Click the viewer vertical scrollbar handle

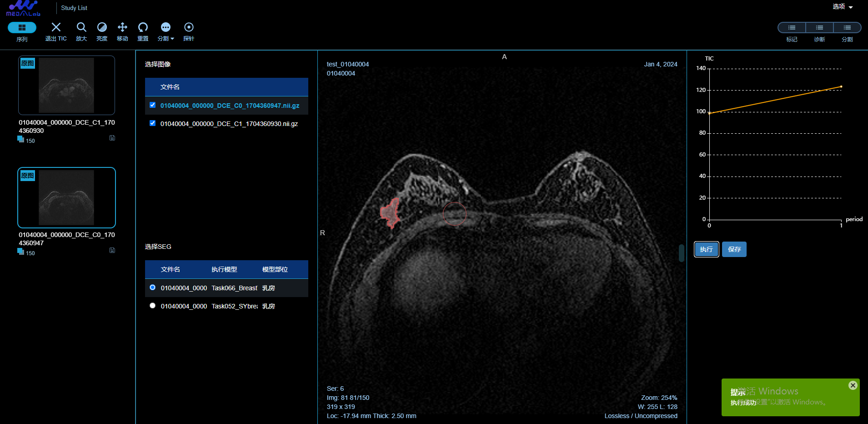682,253
